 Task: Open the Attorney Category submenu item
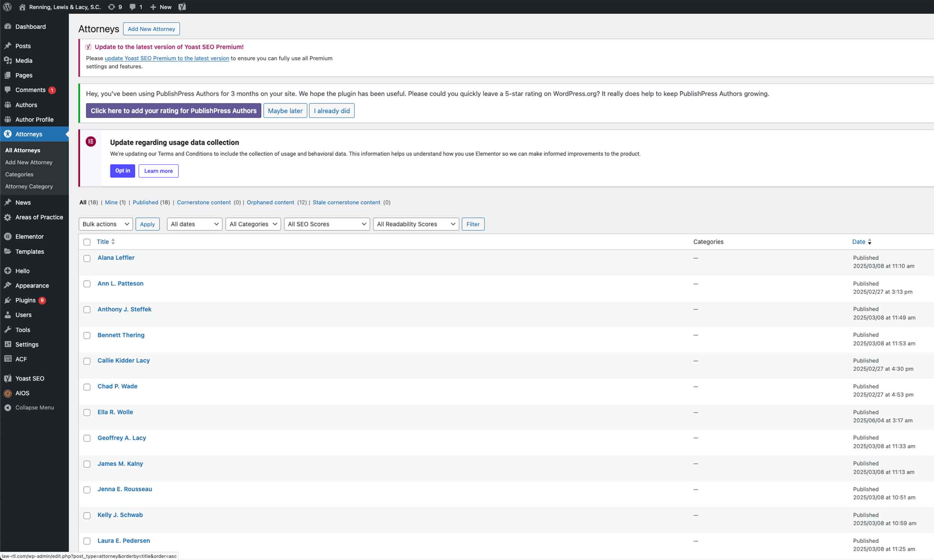click(29, 186)
